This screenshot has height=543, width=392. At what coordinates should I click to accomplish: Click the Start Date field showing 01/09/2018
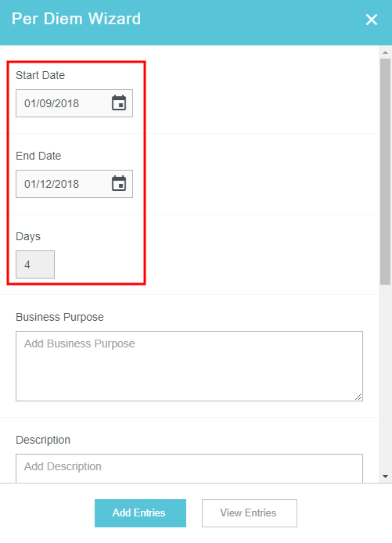[x=74, y=103]
